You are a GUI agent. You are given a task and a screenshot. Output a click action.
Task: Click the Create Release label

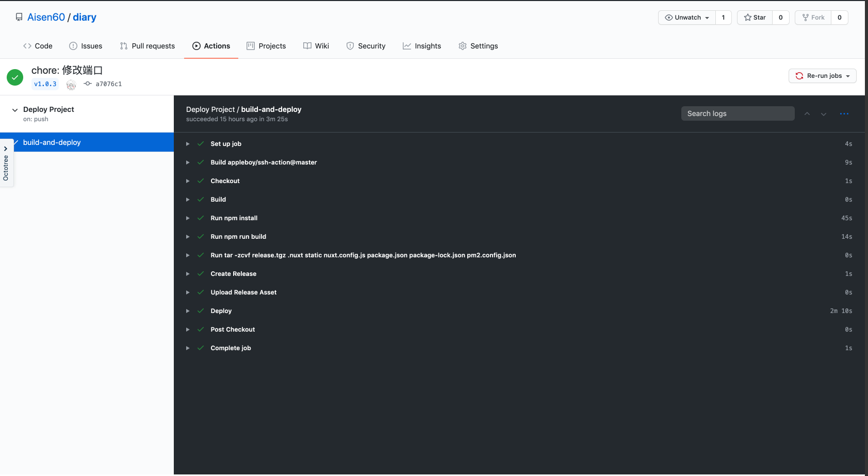point(233,274)
